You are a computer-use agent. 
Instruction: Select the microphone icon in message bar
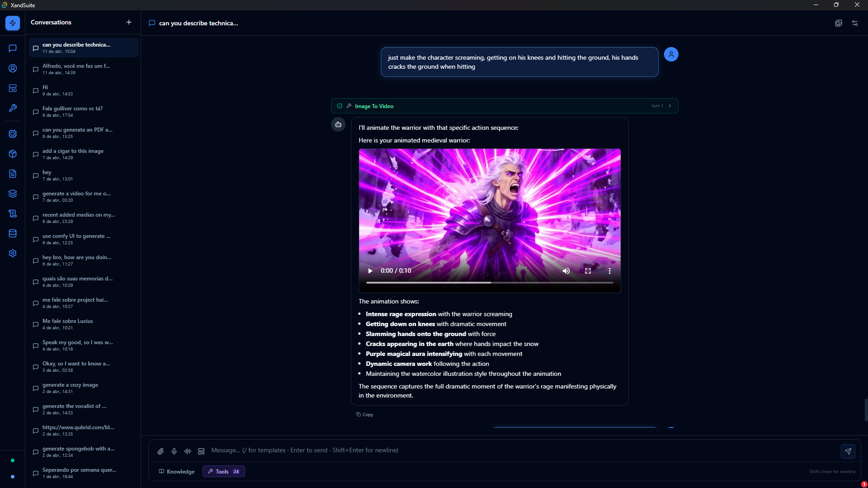click(174, 450)
